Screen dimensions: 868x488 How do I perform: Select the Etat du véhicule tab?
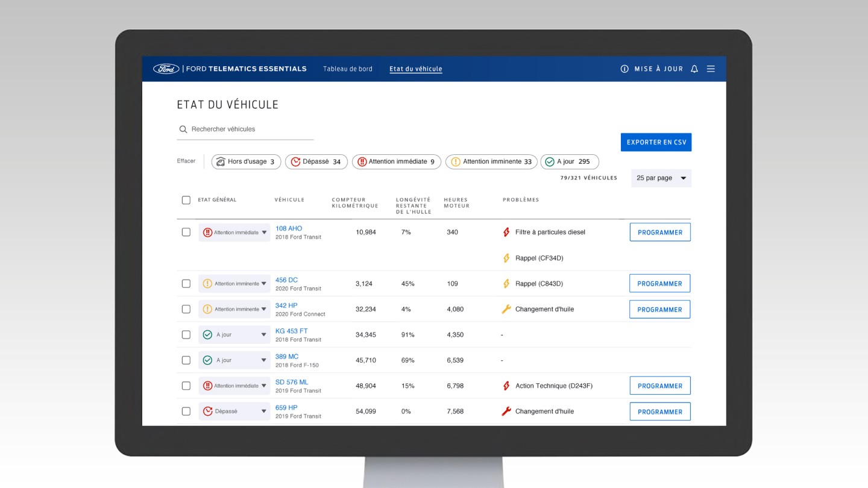point(416,69)
